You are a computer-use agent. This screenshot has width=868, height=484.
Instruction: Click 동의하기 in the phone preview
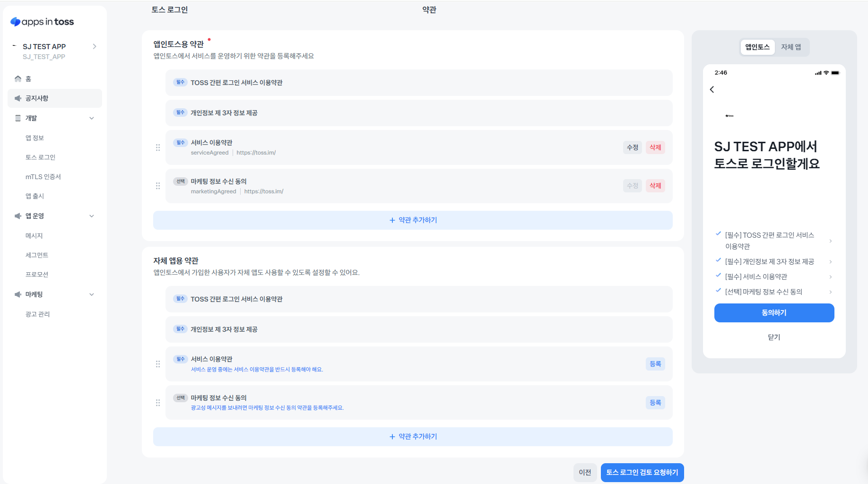[774, 313]
